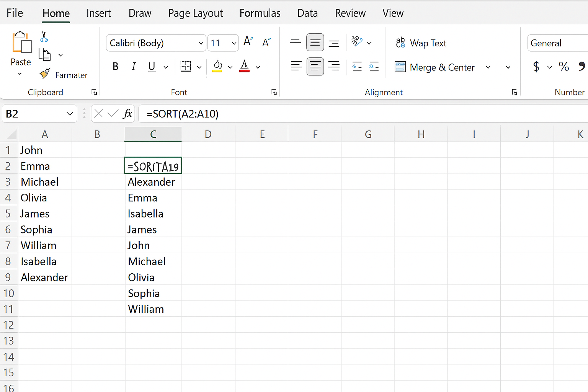Viewport: 588px width, 392px height.
Task: Click the Increase Indent icon
Action: pos(374,67)
